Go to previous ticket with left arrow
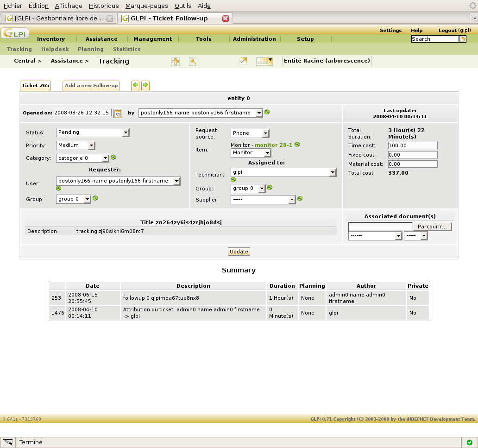Screen dimensions: 478x448 pos(135,85)
